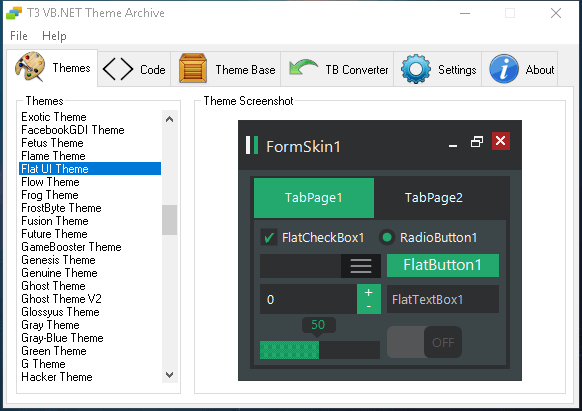Select Frog Theme in the list
This screenshot has height=411, width=582.
tap(90, 195)
